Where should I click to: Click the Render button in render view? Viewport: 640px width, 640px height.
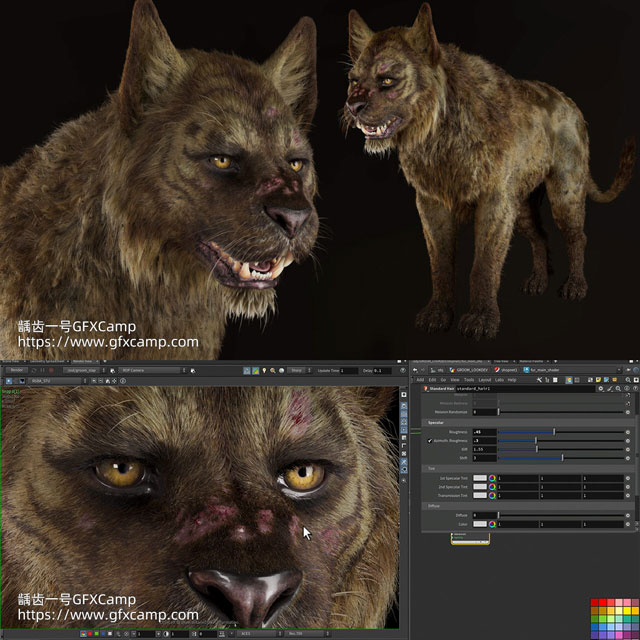tap(17, 370)
